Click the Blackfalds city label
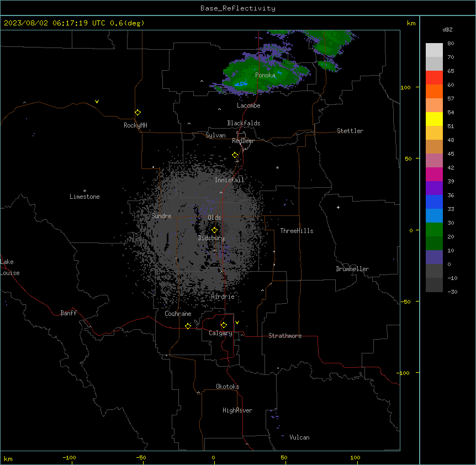 [244, 123]
